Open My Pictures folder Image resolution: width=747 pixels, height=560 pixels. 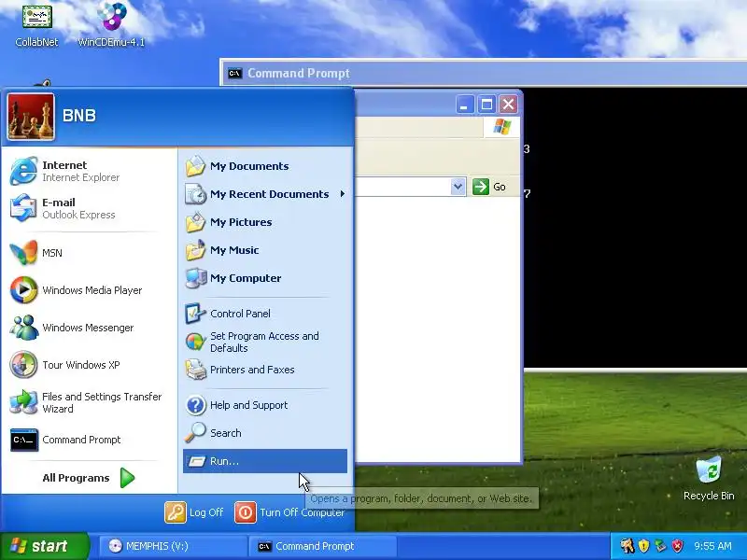(265, 222)
